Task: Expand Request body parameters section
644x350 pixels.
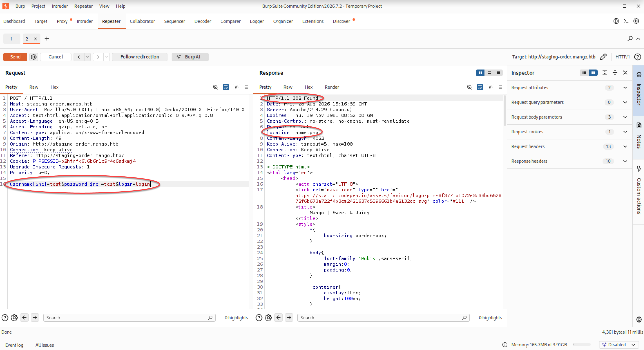Action: click(625, 117)
